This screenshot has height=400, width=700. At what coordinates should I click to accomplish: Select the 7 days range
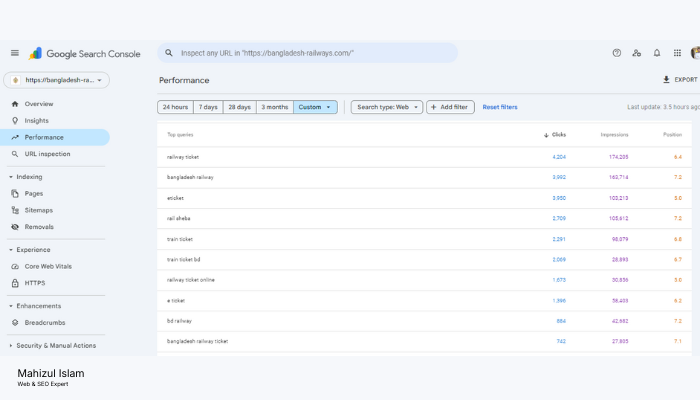[208, 107]
